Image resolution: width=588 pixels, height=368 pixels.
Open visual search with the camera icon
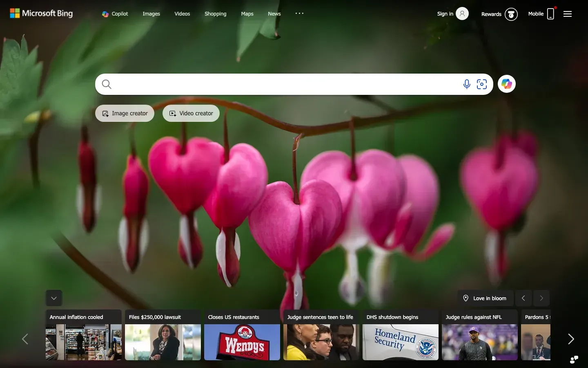click(x=482, y=84)
